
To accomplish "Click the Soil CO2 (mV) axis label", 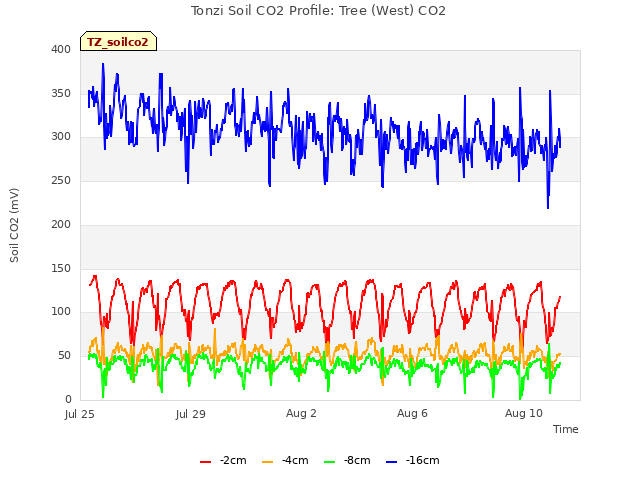I will click(x=14, y=225).
